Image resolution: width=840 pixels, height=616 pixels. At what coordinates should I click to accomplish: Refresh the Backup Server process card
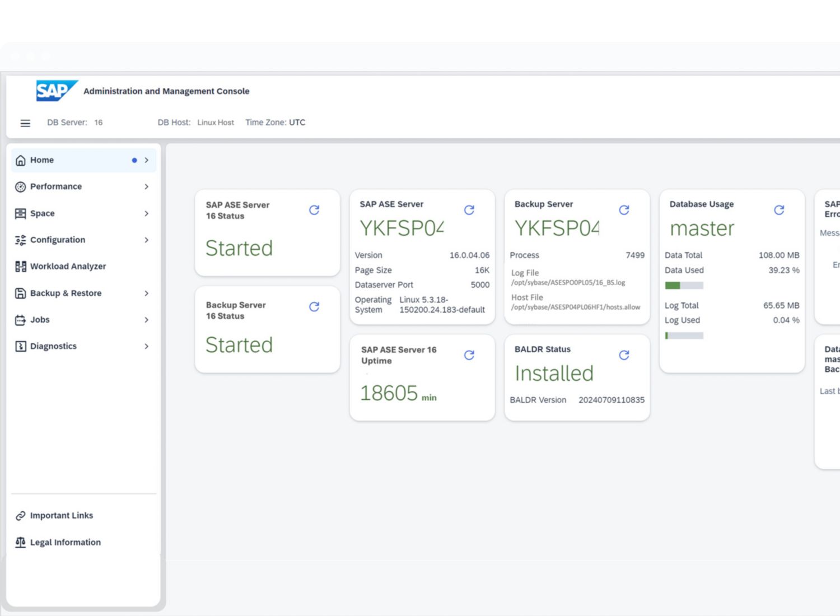pos(624,210)
